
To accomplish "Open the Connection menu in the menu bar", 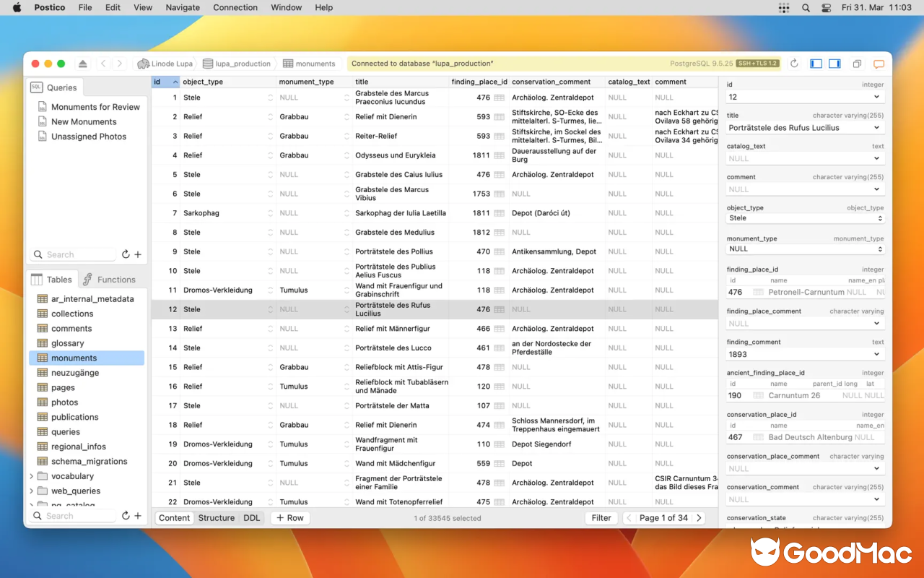I will pyautogui.click(x=235, y=7).
